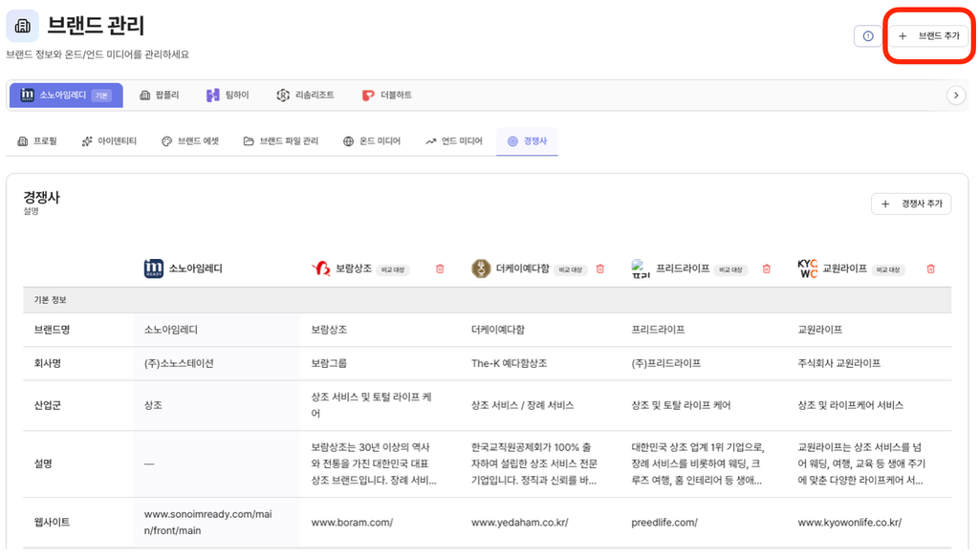Click the 브랜드 관리 page title

tap(97, 26)
